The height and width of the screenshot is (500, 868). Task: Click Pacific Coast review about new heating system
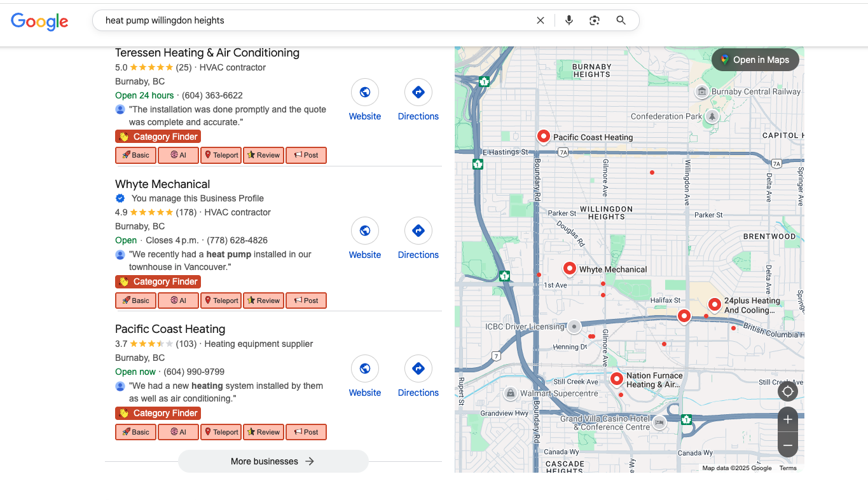pyautogui.click(x=226, y=392)
